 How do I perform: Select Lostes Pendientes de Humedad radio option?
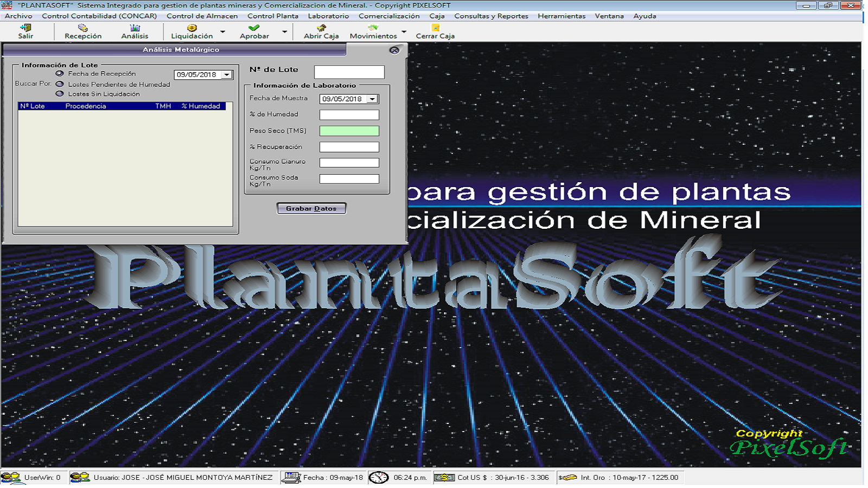point(60,84)
